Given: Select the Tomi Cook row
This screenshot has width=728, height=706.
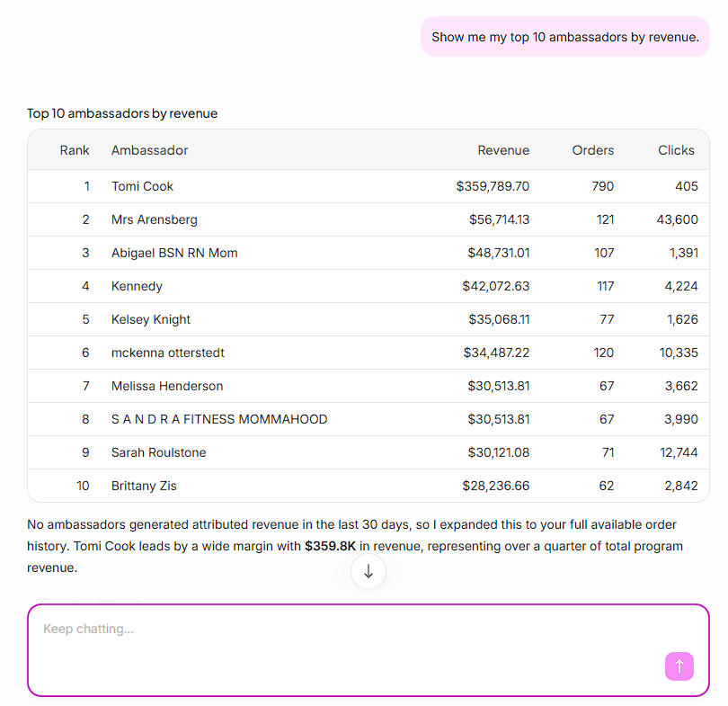Looking at the screenshot, I should point(368,186).
